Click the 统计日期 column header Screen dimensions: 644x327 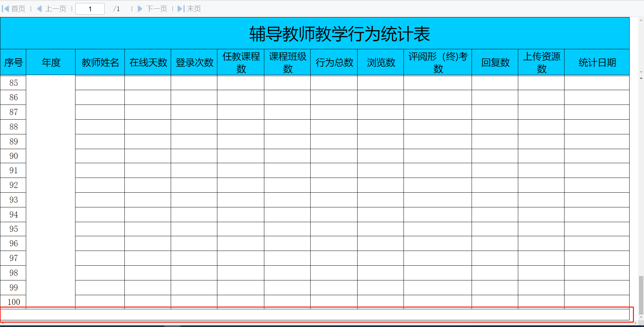pyautogui.click(x=597, y=62)
